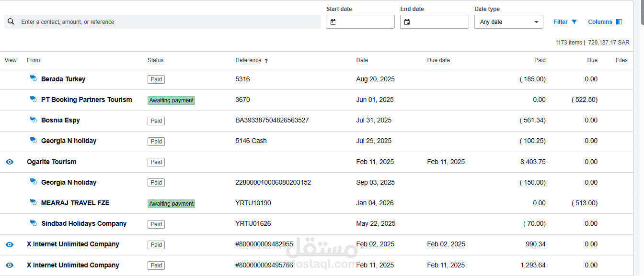Open the Start date calendar icon
The width and height of the screenshot is (644, 276).
pyautogui.click(x=333, y=22)
